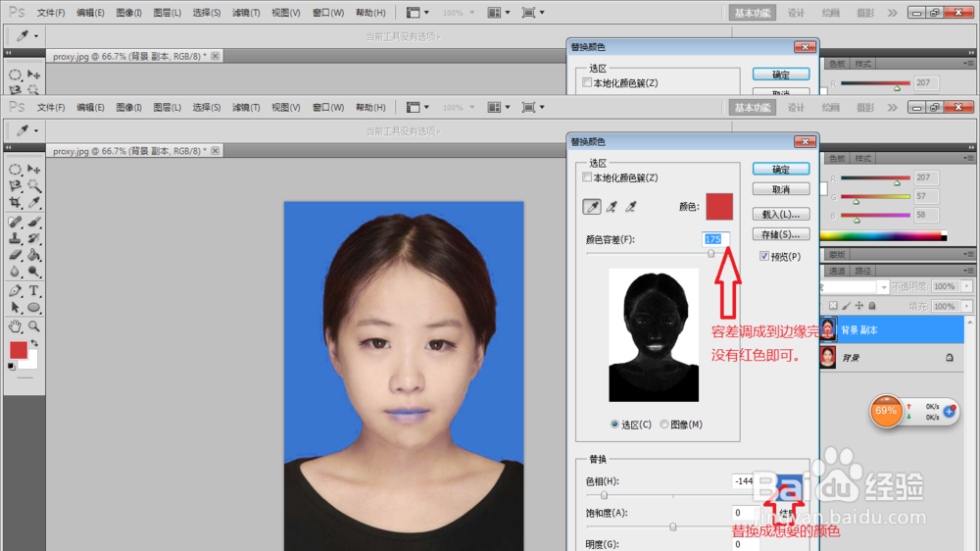Toggle lock all padlock in layers panel

[872, 306]
